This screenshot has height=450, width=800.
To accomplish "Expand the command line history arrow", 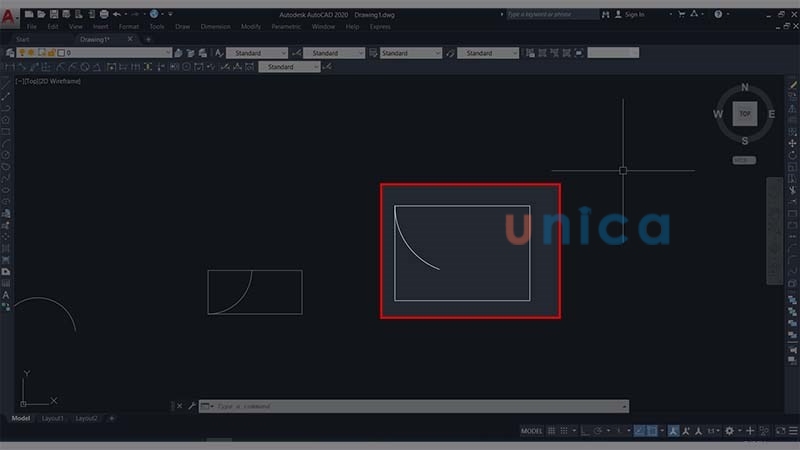I will pyautogui.click(x=624, y=406).
